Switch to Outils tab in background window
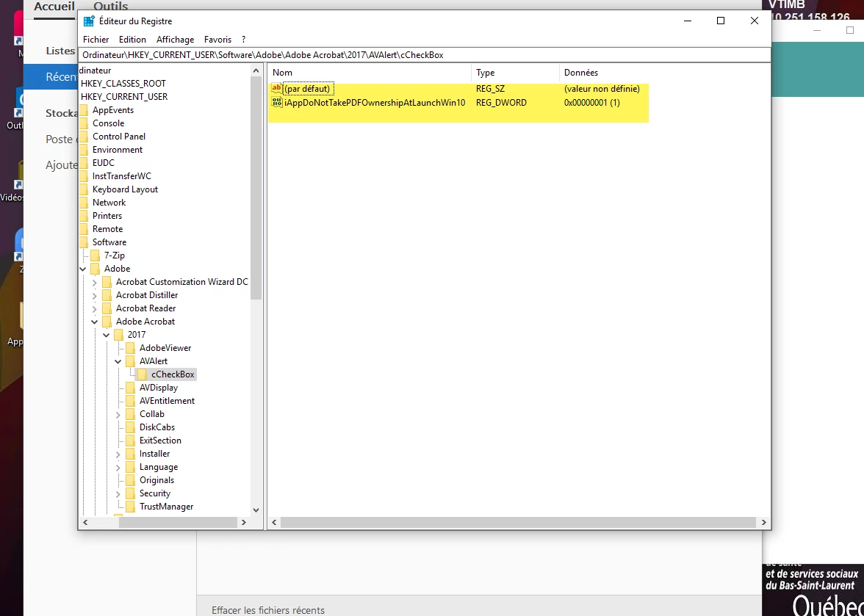This screenshot has width=864, height=616. [110, 5]
